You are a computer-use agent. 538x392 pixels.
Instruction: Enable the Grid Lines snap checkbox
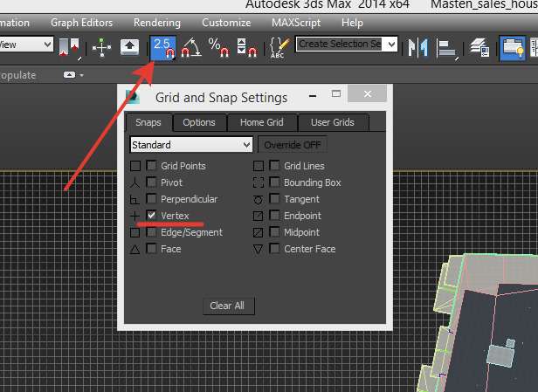pos(274,166)
